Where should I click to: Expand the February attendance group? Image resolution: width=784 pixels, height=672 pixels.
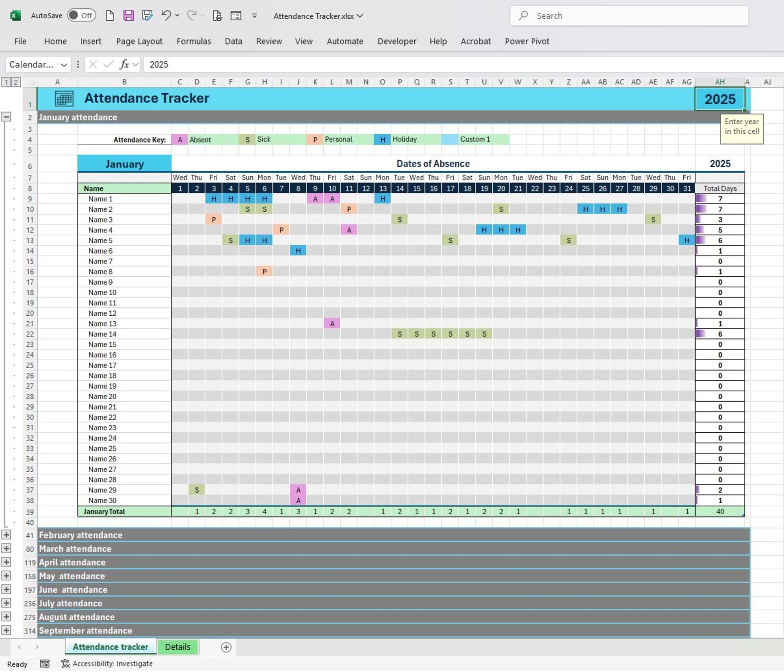click(x=6, y=535)
